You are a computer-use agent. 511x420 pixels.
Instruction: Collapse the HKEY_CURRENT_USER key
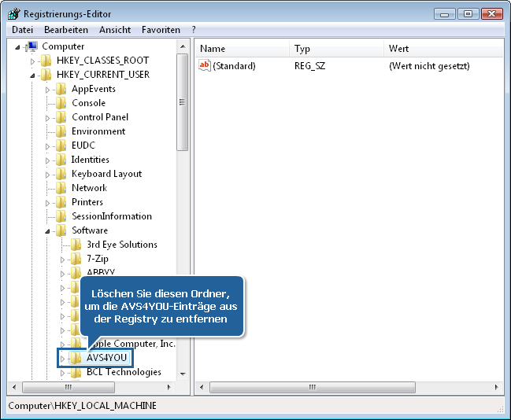pos(32,76)
